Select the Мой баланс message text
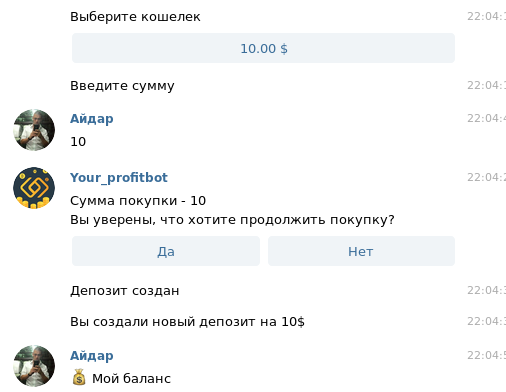The height and width of the screenshot is (392, 506). (131, 378)
